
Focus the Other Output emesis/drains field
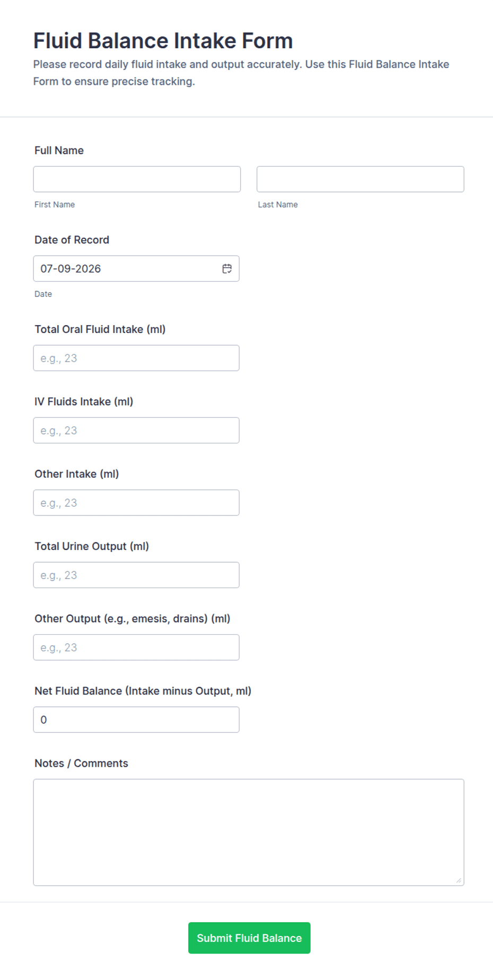(136, 647)
